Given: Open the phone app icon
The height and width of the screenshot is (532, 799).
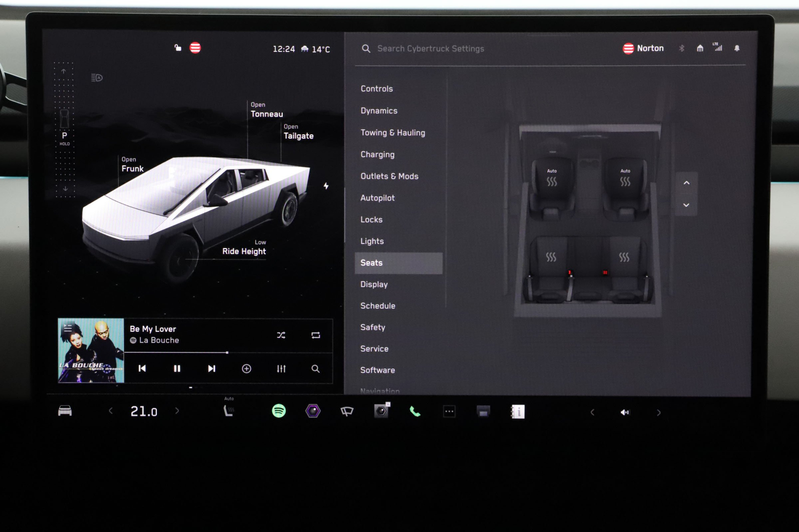Looking at the screenshot, I should (414, 411).
